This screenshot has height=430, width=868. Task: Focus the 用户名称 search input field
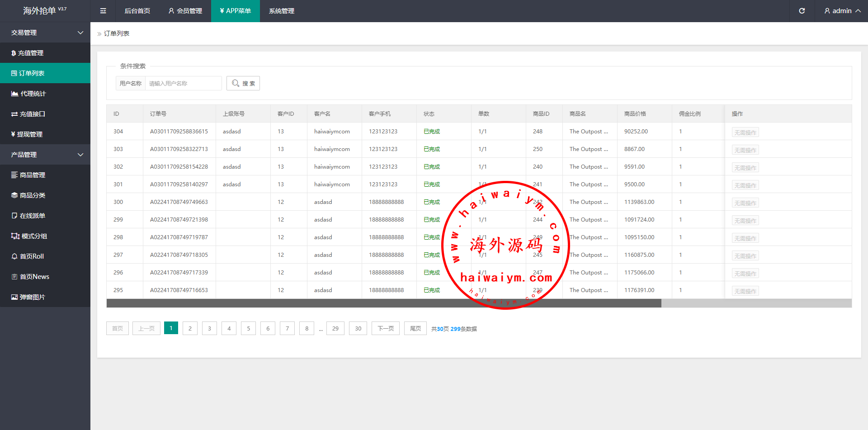click(x=183, y=83)
